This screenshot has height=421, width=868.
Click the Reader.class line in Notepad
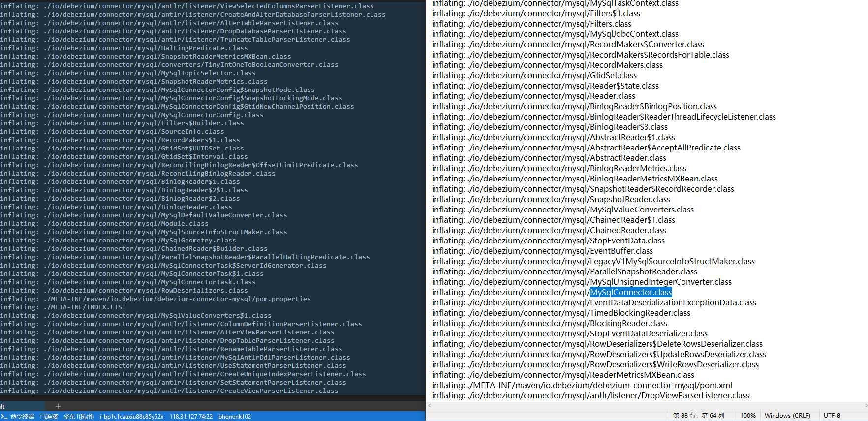click(534, 96)
